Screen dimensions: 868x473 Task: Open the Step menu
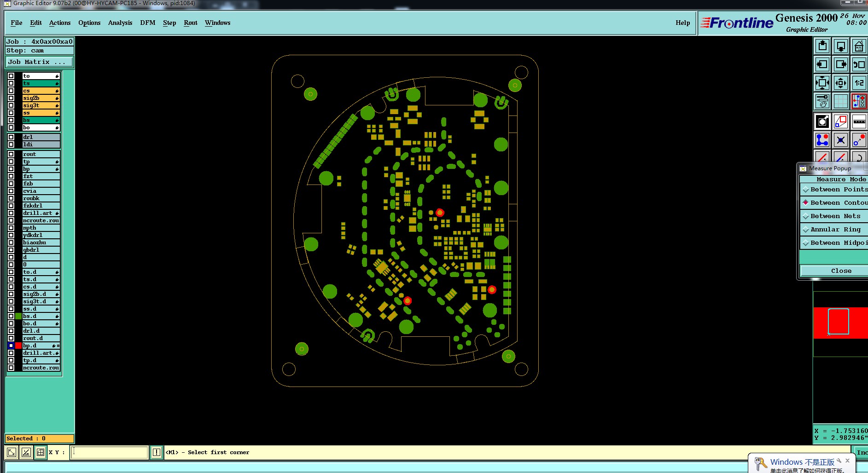tap(169, 23)
